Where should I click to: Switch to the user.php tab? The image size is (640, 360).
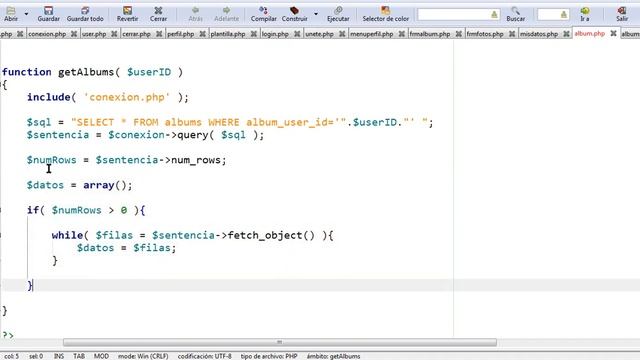[94, 34]
